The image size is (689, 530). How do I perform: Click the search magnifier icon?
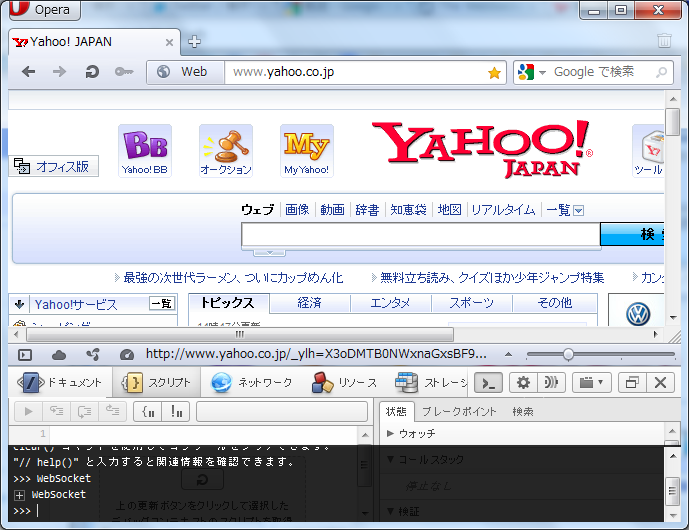(662, 72)
